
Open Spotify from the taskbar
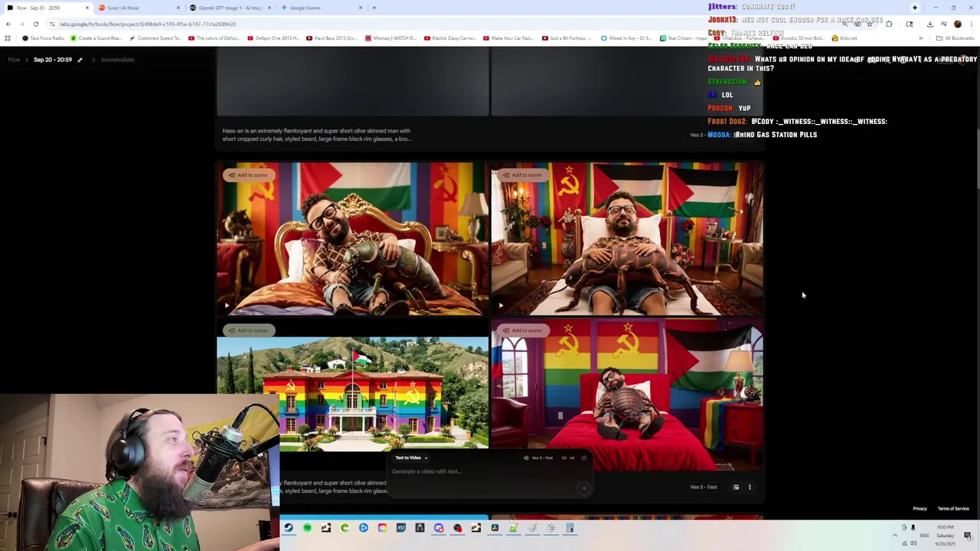pyautogui.click(x=307, y=528)
